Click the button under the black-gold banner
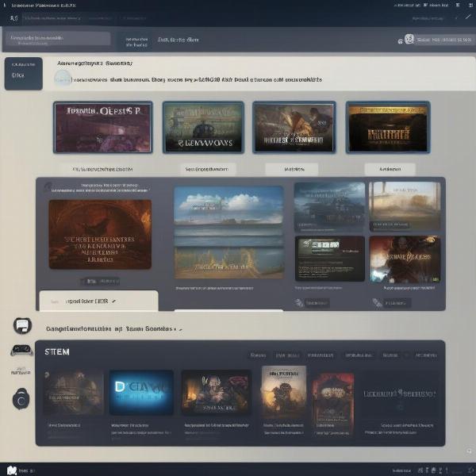The height and width of the screenshot is (476, 476). tap(390, 169)
